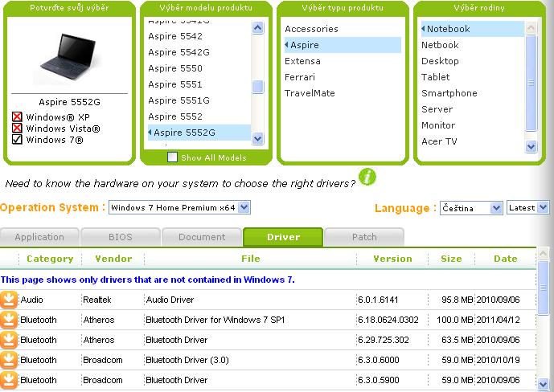Click the 95.8 MB size cell
Image resolution: width=554 pixels, height=392 pixels.
tap(458, 300)
